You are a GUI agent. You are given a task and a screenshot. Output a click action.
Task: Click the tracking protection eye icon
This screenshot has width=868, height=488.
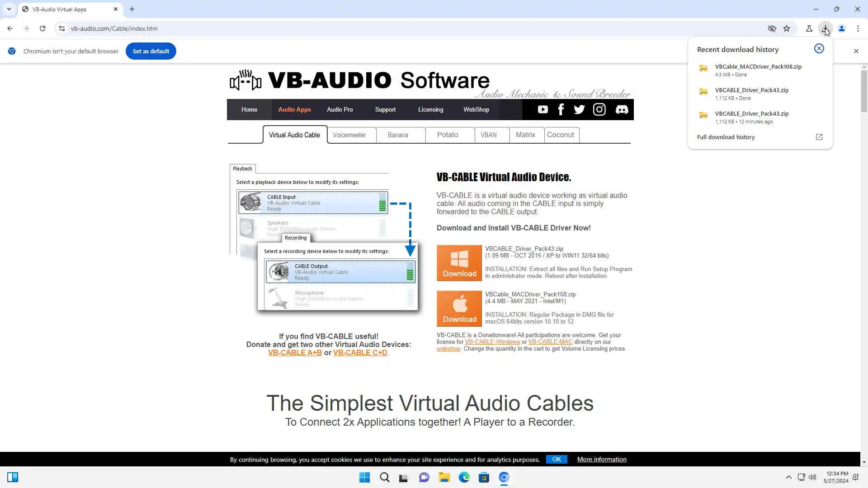coord(772,28)
